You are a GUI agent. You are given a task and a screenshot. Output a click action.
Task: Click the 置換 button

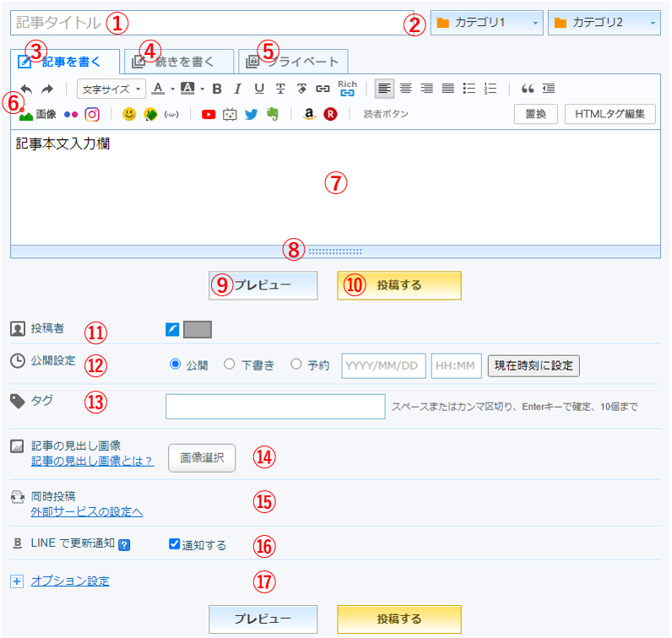pyautogui.click(x=536, y=114)
